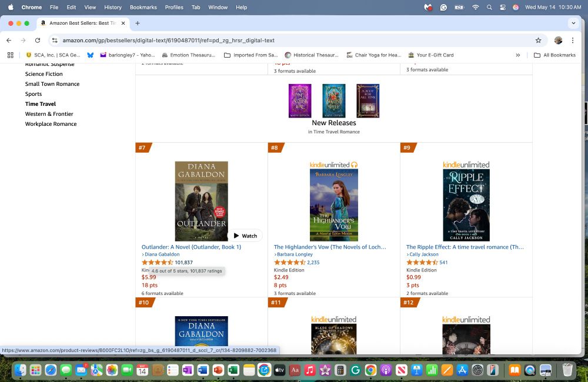Select the Small Town Romance category
Image resolution: width=588 pixels, height=382 pixels.
tap(52, 84)
